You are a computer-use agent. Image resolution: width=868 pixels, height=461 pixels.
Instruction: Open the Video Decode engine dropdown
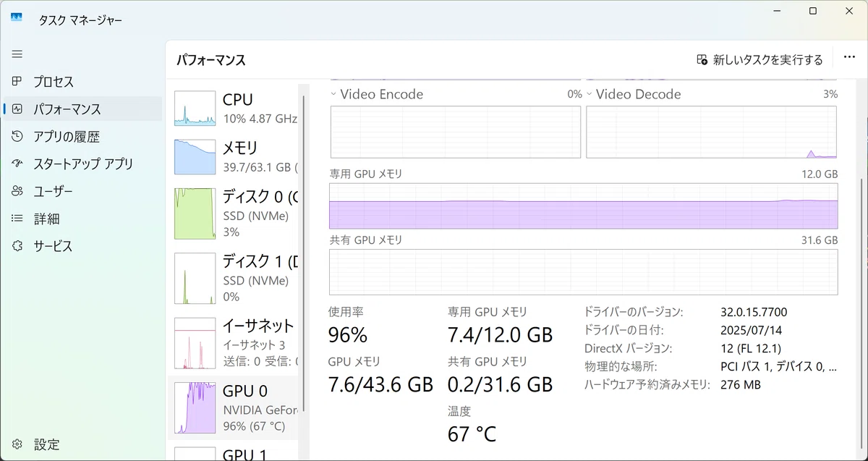tap(590, 94)
